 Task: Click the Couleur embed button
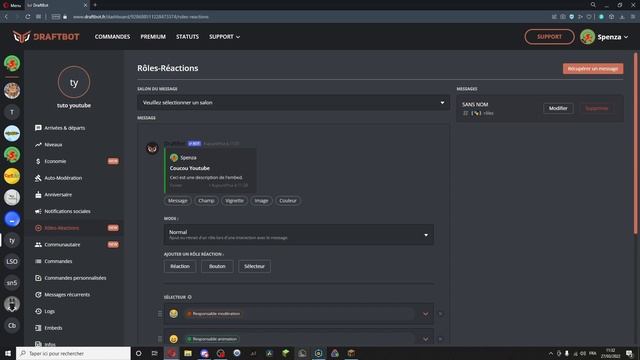click(x=288, y=201)
